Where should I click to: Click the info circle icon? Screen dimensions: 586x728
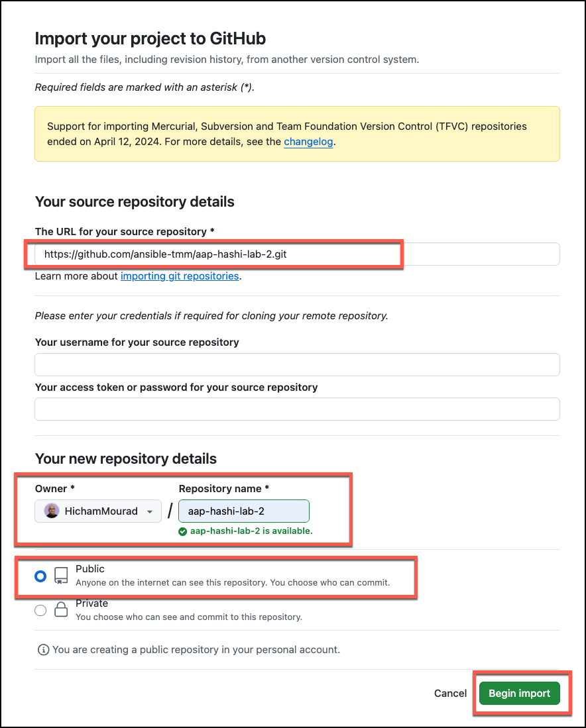point(43,650)
